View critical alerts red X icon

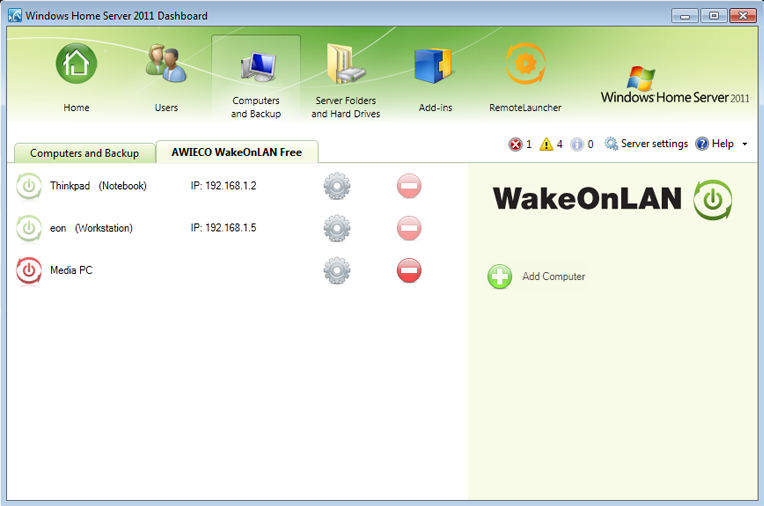(x=515, y=144)
